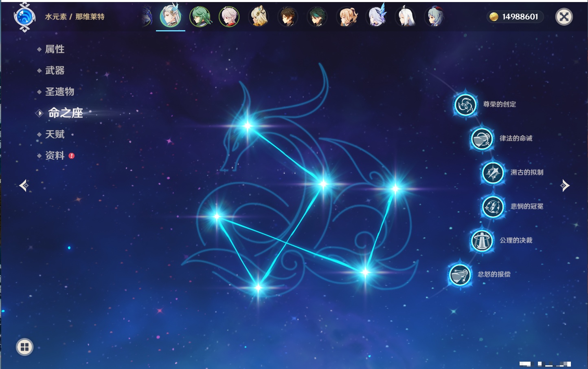588x369 pixels.
Task: Click the red alert badge beside 资料
Action: (72, 156)
